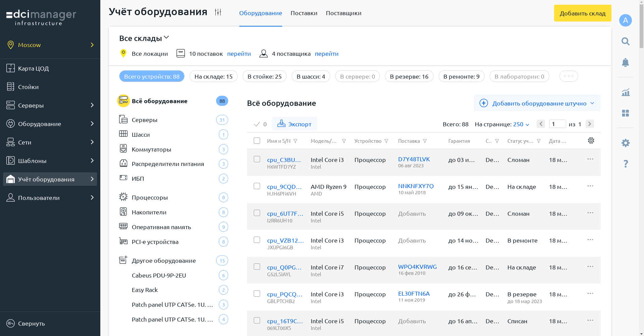Filter the Устройство column
Screen dimensions: 644x336
tap(386, 141)
